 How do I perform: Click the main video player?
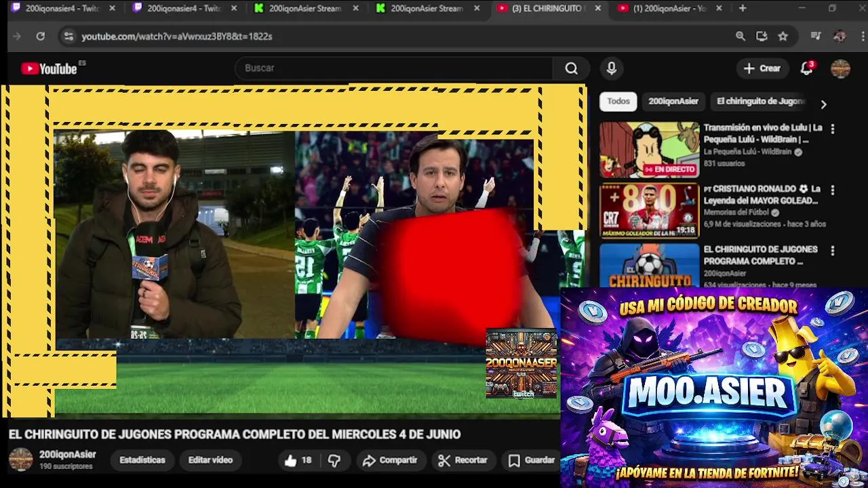click(294, 249)
